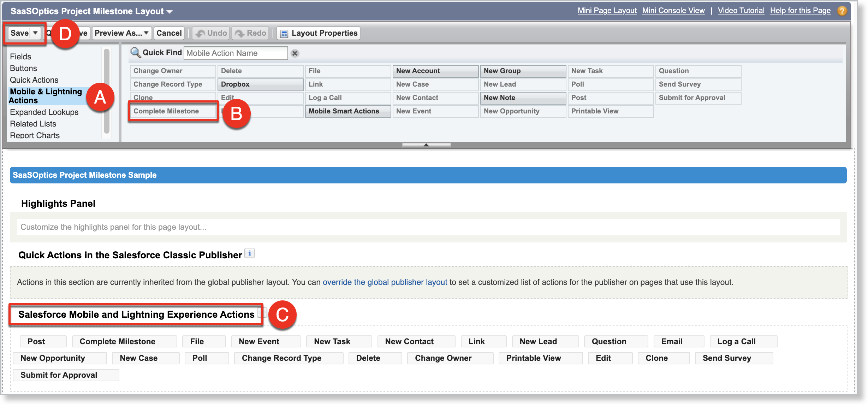Select New Task in Lightning Actions section
868x405 pixels.
pos(339,341)
